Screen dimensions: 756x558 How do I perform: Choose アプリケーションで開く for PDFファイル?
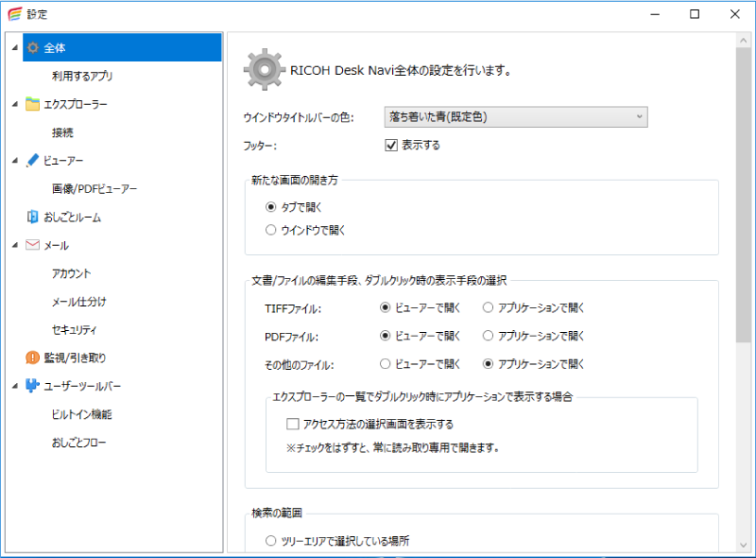488,336
